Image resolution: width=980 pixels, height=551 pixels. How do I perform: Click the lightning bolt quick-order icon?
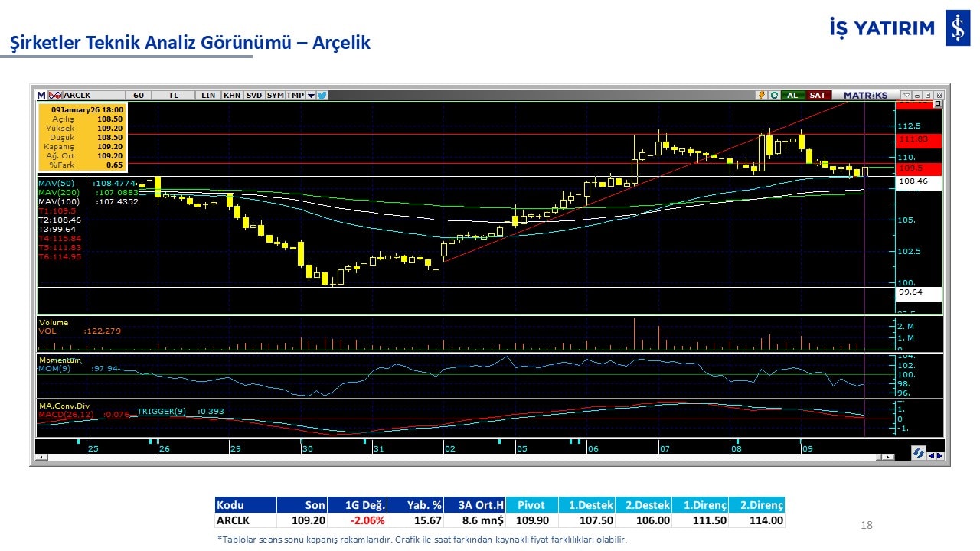[761, 96]
